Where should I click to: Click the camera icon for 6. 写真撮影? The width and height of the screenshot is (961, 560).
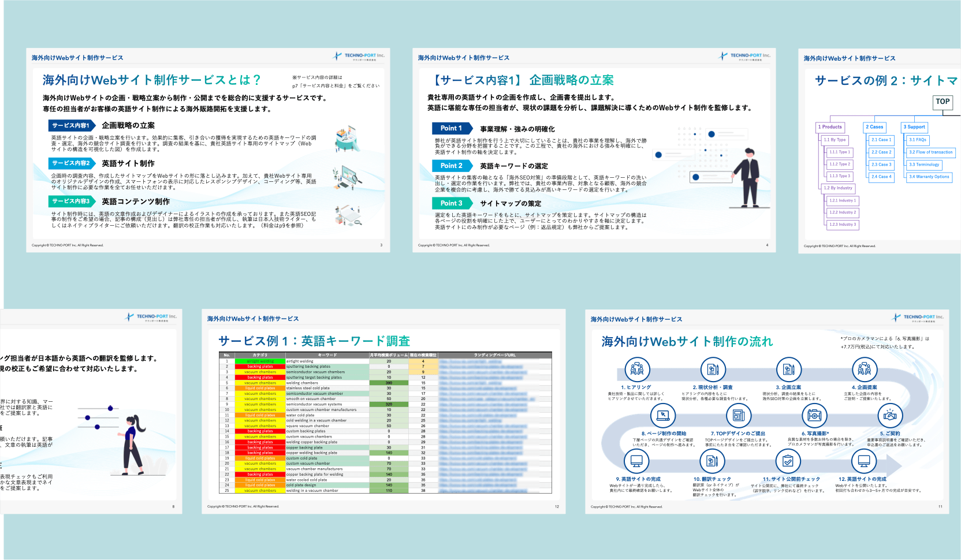(x=814, y=415)
